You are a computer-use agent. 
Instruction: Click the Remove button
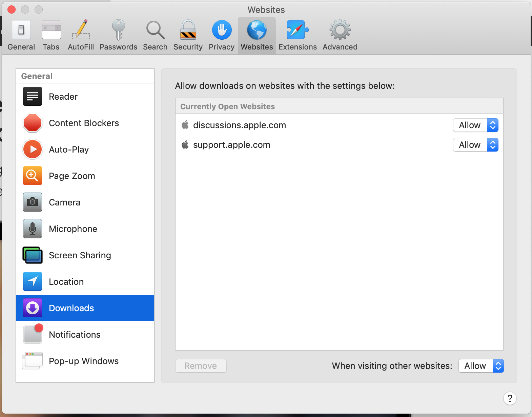(x=201, y=366)
